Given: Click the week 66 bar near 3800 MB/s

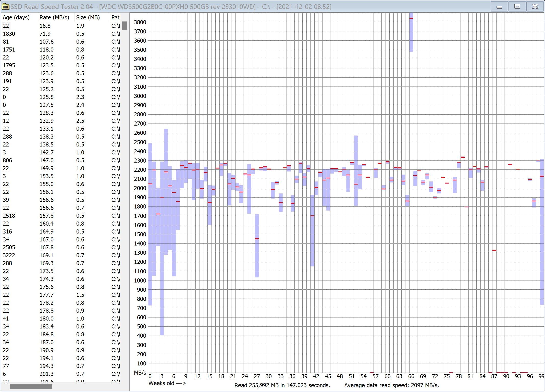Looking at the screenshot, I should point(411,32).
